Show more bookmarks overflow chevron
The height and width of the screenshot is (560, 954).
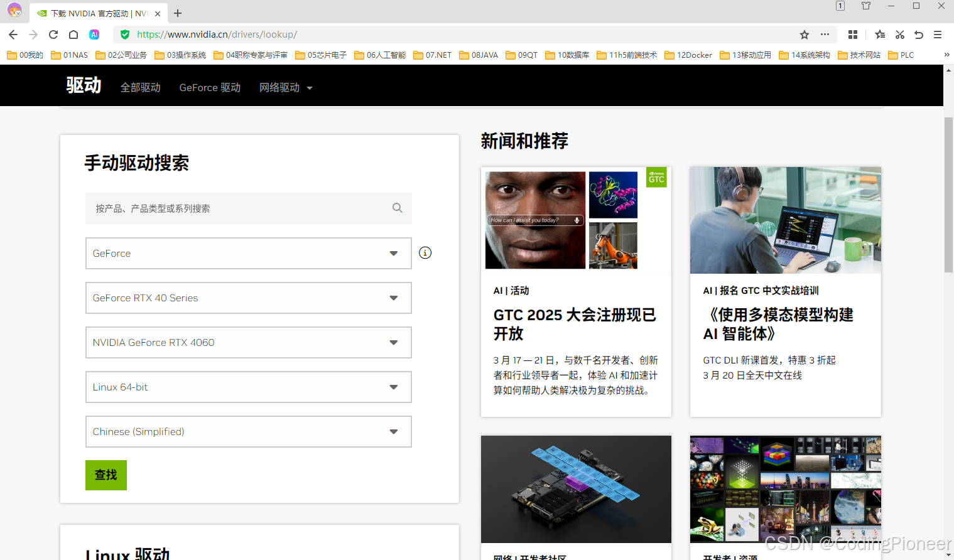click(946, 55)
